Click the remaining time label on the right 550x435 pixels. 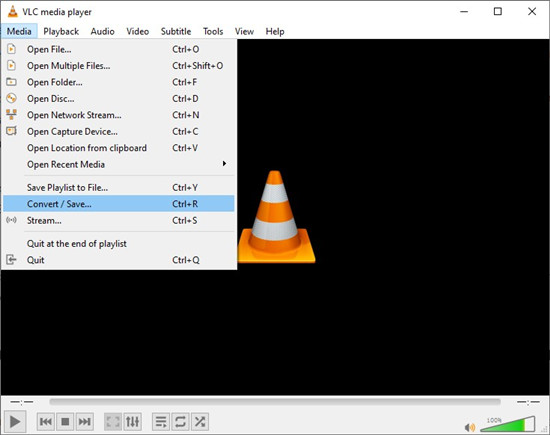(528, 402)
